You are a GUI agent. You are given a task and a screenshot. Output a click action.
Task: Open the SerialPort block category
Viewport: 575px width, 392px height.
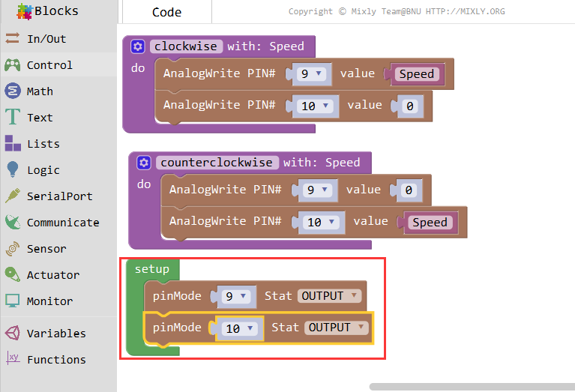point(58,196)
